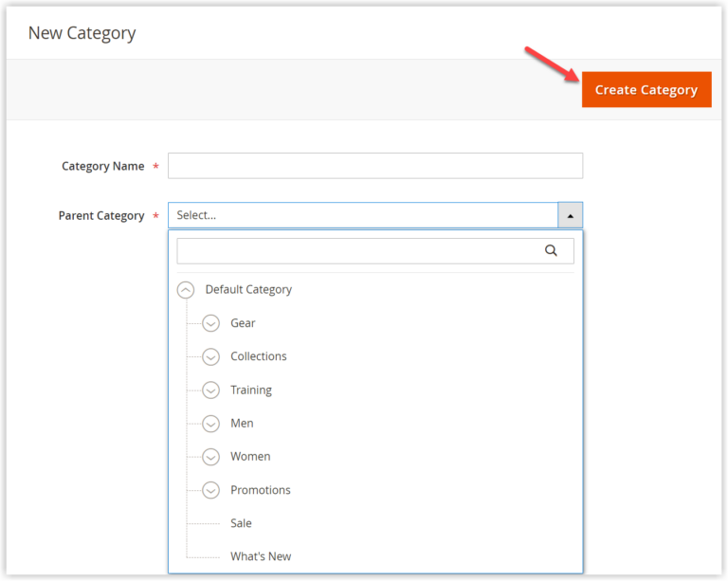The image size is (728, 581).
Task: Choose Collections from the category list
Action: pyautogui.click(x=258, y=356)
